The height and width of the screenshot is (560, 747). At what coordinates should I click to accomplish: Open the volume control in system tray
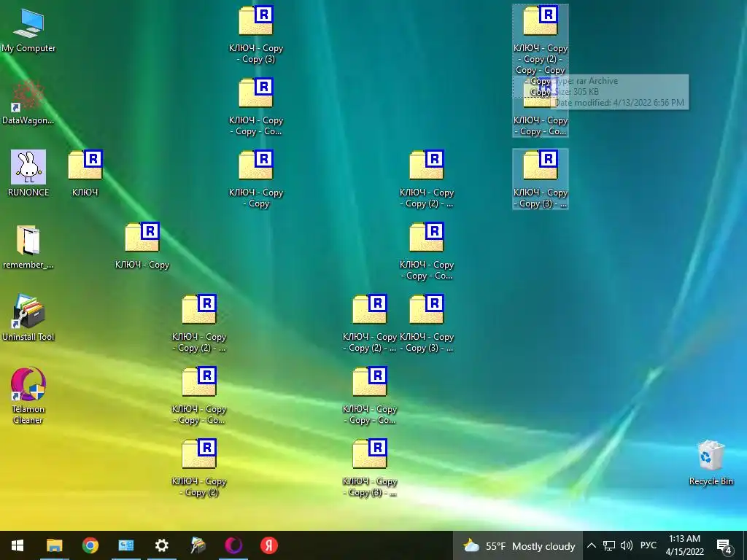[x=627, y=545]
